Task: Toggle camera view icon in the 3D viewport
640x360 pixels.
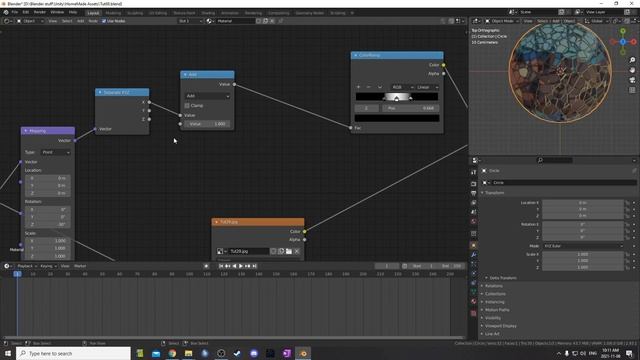Action: [632, 80]
